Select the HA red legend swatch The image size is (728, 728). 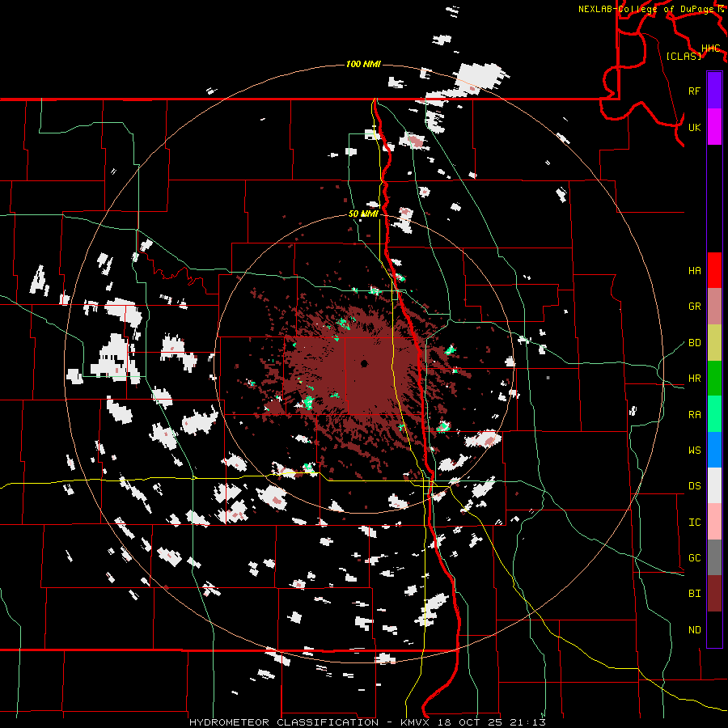tap(714, 270)
